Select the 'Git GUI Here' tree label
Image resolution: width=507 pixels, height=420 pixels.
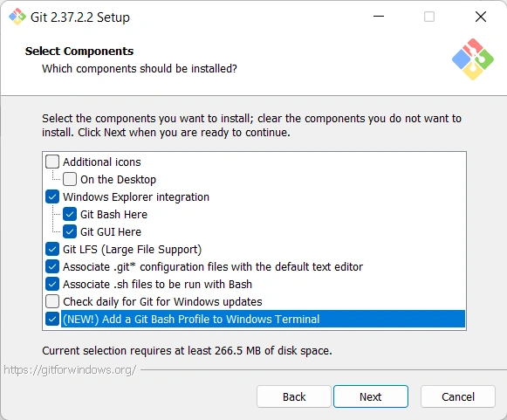click(x=111, y=231)
